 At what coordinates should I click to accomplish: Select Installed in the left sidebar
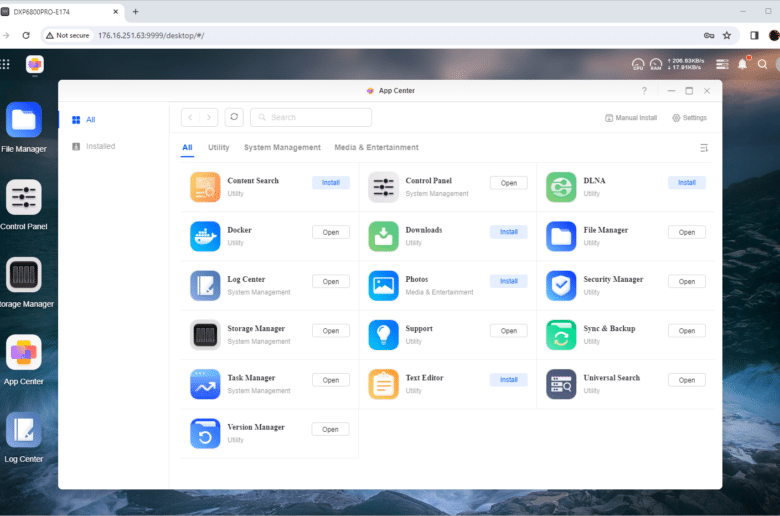(x=94, y=146)
